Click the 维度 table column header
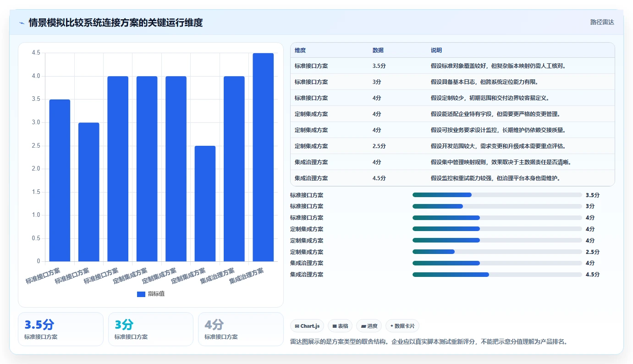This screenshot has height=364, width=633. (x=300, y=50)
